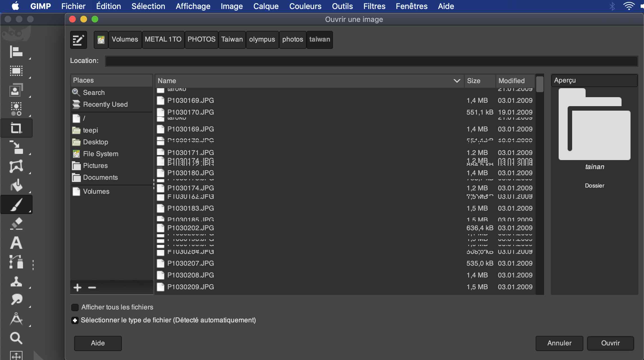Select the Text tool

pos(16,243)
